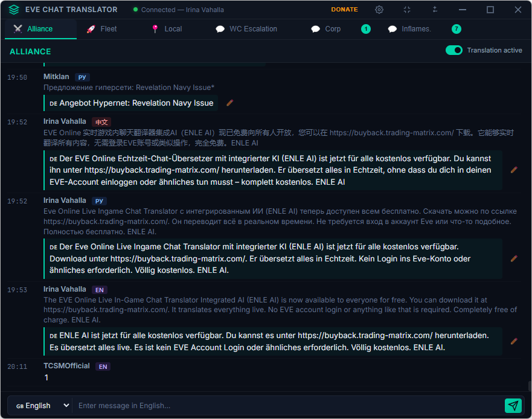This screenshot has height=419, width=532.
Task: Click the crossed swords Alliance icon
Action: (x=18, y=29)
